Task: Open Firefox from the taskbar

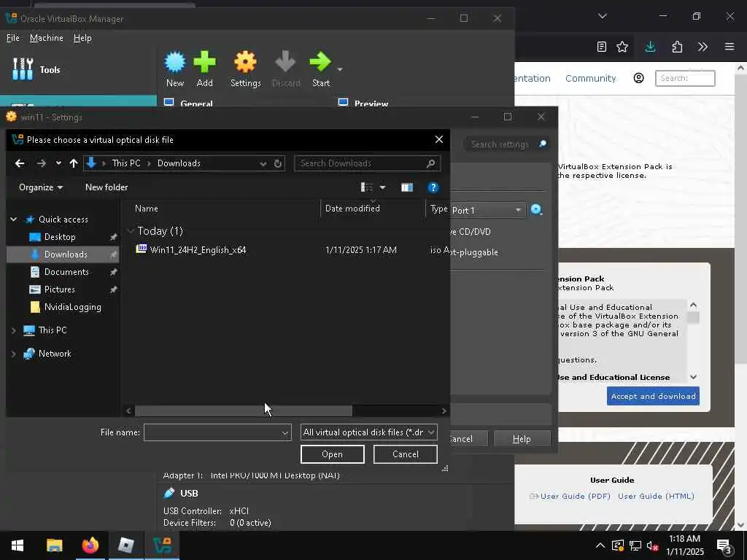Action: [90, 545]
